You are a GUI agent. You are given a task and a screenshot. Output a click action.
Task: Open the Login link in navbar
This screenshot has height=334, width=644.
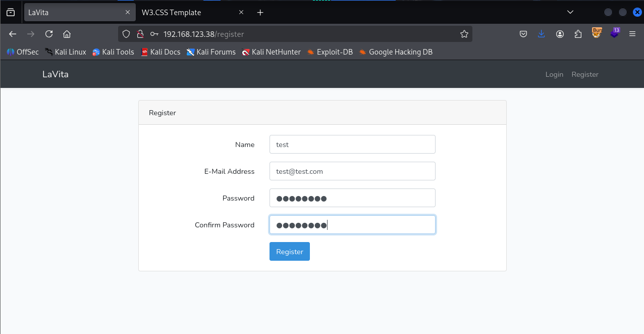click(x=554, y=74)
